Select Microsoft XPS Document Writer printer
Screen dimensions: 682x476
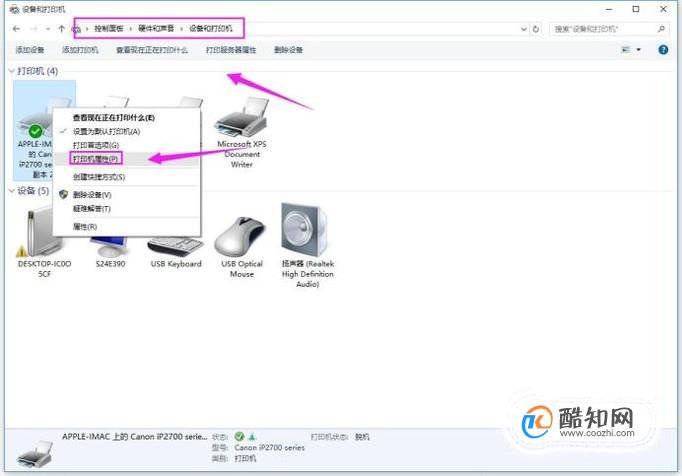[242, 132]
